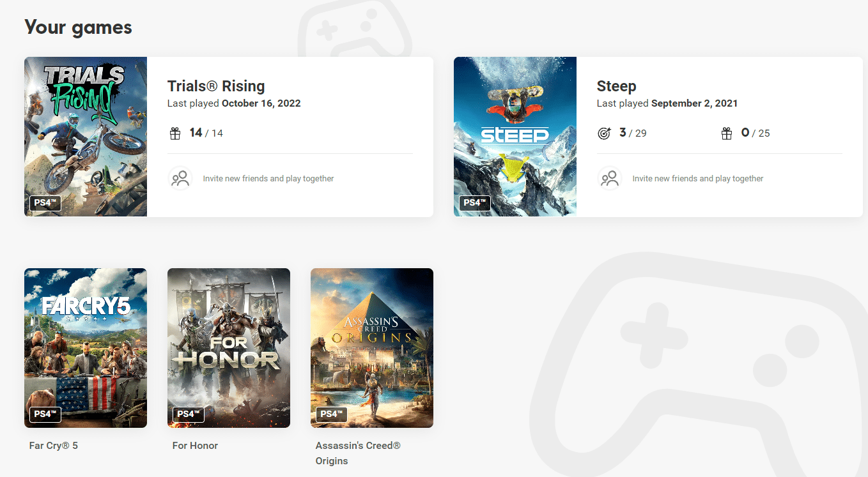Click the rewards gift icon in Trials Rising card
The height and width of the screenshot is (477, 868).
[175, 133]
